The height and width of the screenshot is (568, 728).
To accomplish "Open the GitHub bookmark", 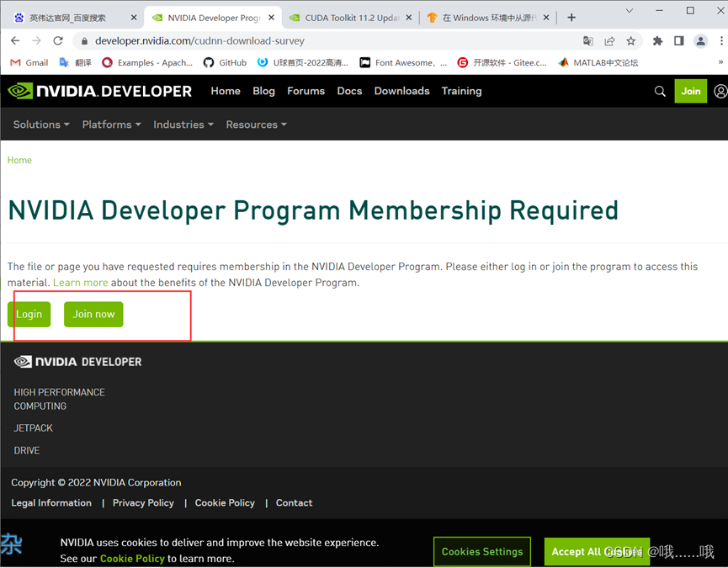I will pos(226,62).
